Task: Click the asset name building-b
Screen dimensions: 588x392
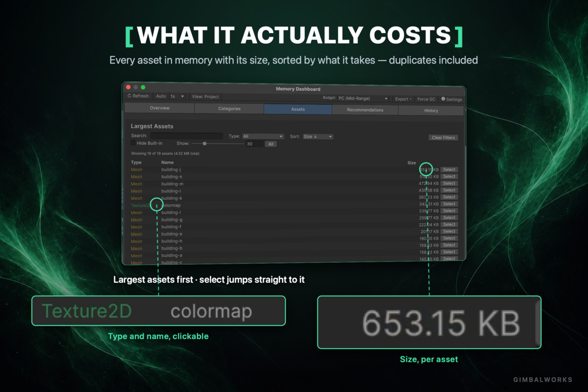Action: pyautogui.click(x=171, y=248)
